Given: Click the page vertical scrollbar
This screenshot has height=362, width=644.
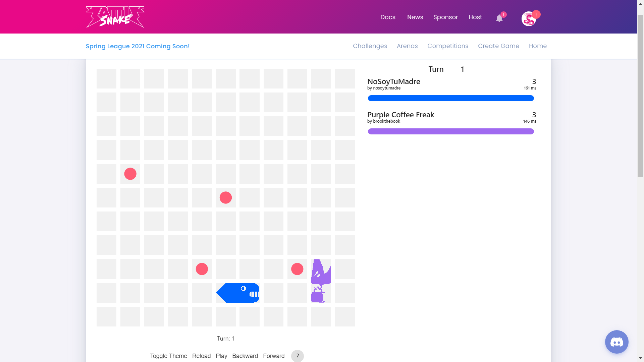Looking at the screenshot, I should point(640,96).
